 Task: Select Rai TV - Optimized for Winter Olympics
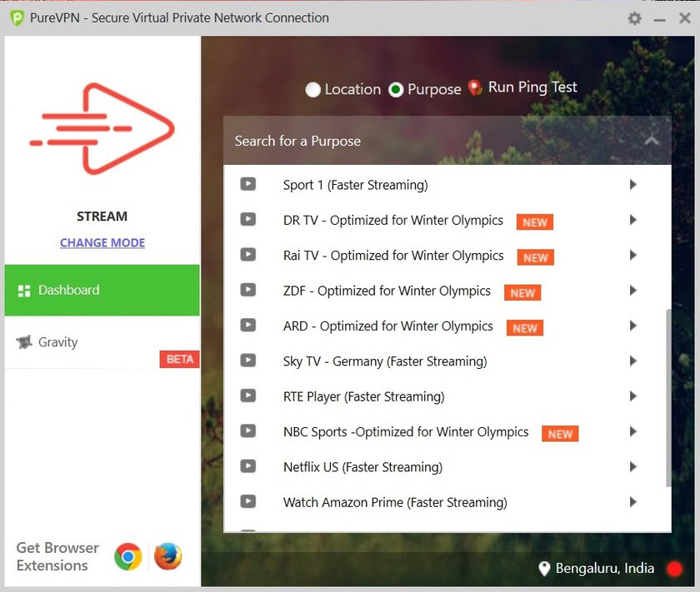pos(393,255)
